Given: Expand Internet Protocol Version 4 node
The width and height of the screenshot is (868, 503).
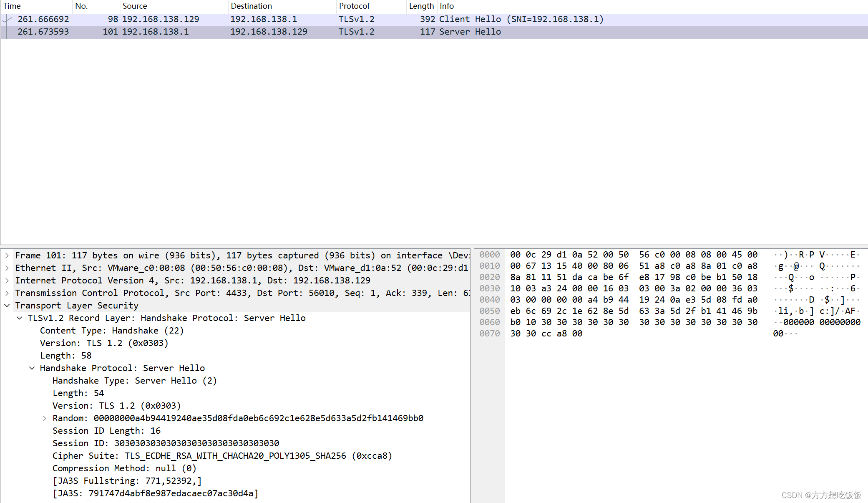Looking at the screenshot, I should click(x=7, y=281).
